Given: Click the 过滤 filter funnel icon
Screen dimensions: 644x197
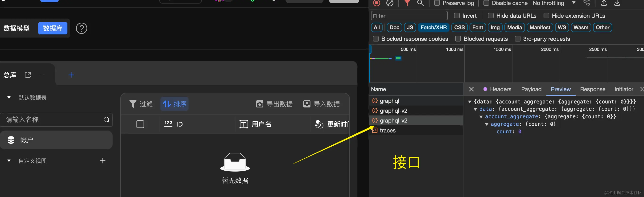Looking at the screenshot, I should [x=133, y=104].
